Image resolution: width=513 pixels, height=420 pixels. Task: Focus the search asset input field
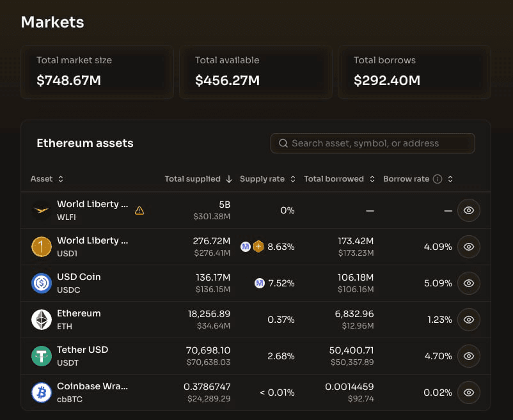[373, 143]
